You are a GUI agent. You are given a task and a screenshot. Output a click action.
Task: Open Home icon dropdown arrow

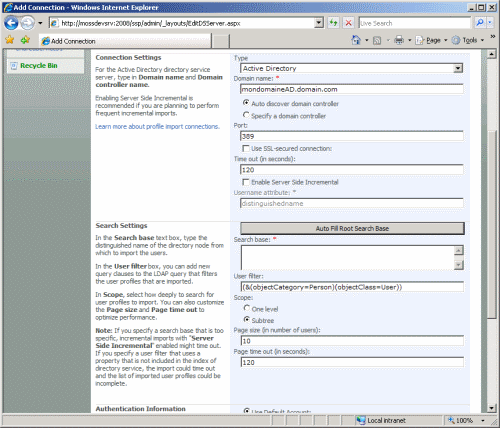point(367,41)
